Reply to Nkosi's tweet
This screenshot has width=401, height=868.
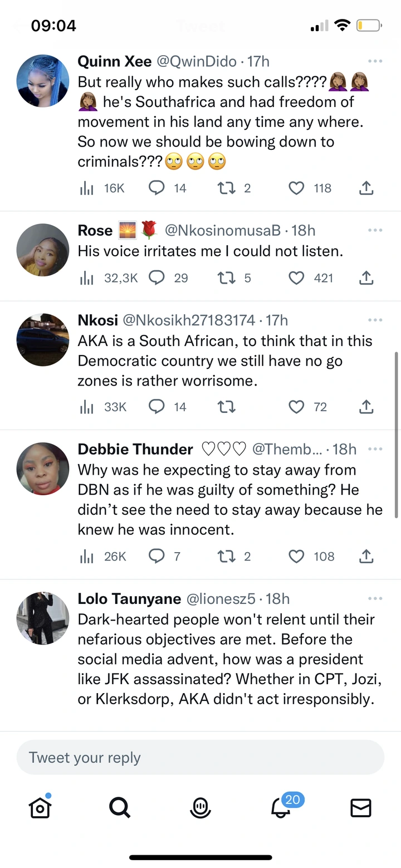tap(157, 407)
